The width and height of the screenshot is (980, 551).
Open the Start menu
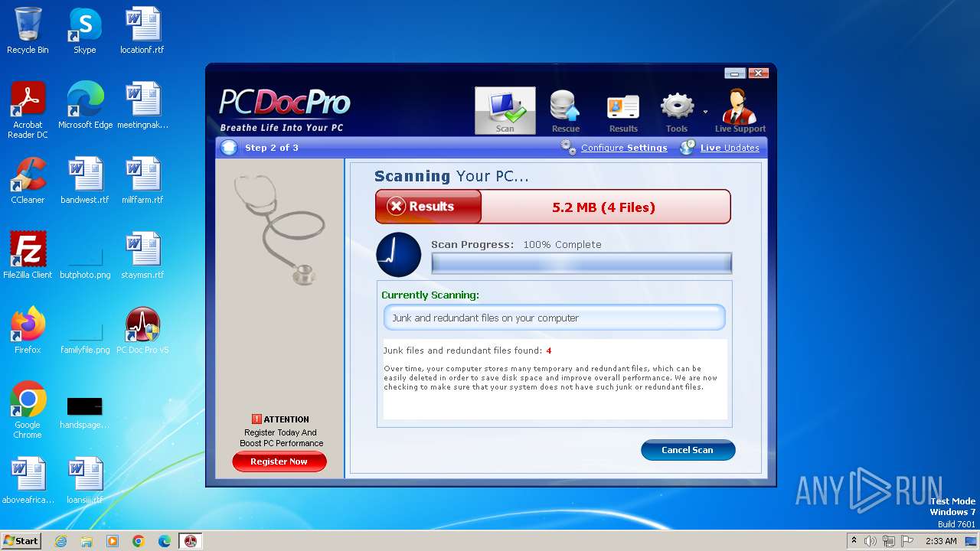(21, 540)
